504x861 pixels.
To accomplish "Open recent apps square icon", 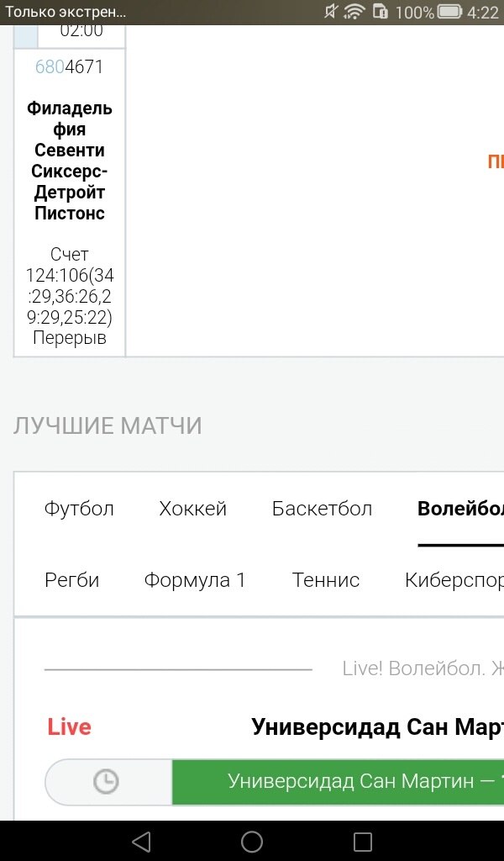I will 363,841.
